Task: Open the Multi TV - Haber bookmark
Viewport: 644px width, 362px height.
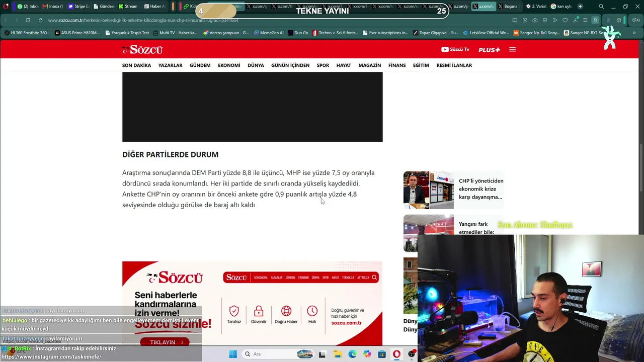Action: (175, 33)
